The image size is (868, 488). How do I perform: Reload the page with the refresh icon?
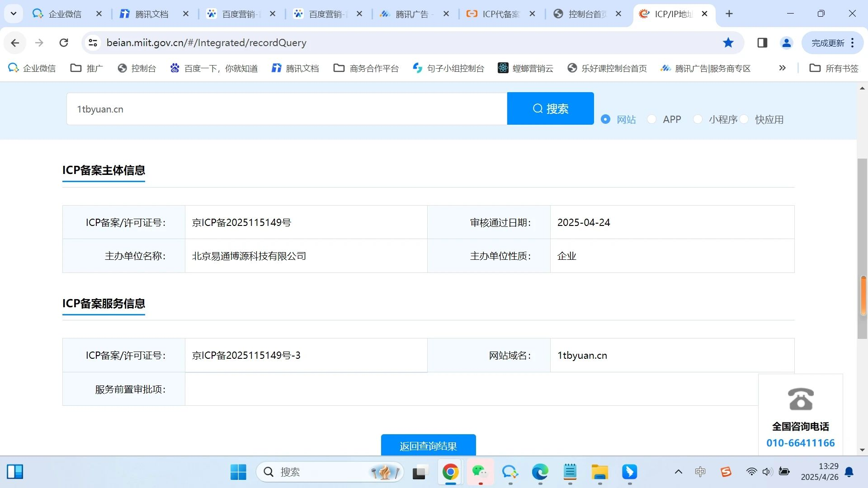click(x=64, y=42)
